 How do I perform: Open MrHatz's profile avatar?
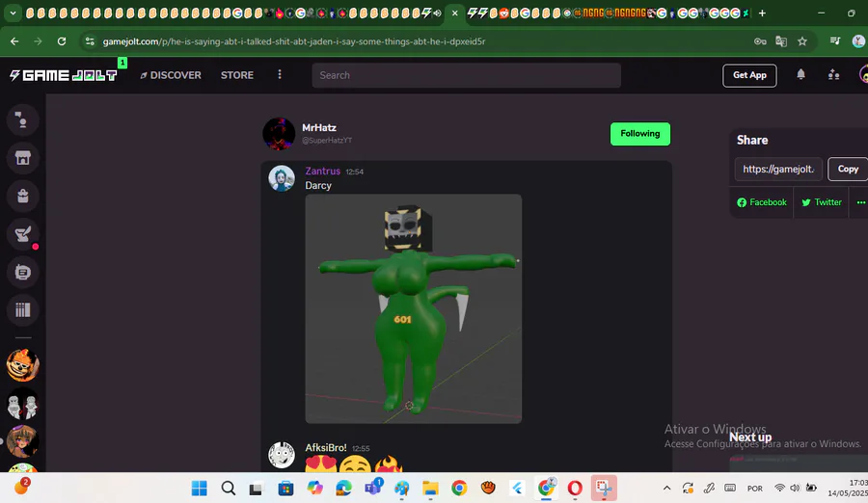[x=279, y=133]
